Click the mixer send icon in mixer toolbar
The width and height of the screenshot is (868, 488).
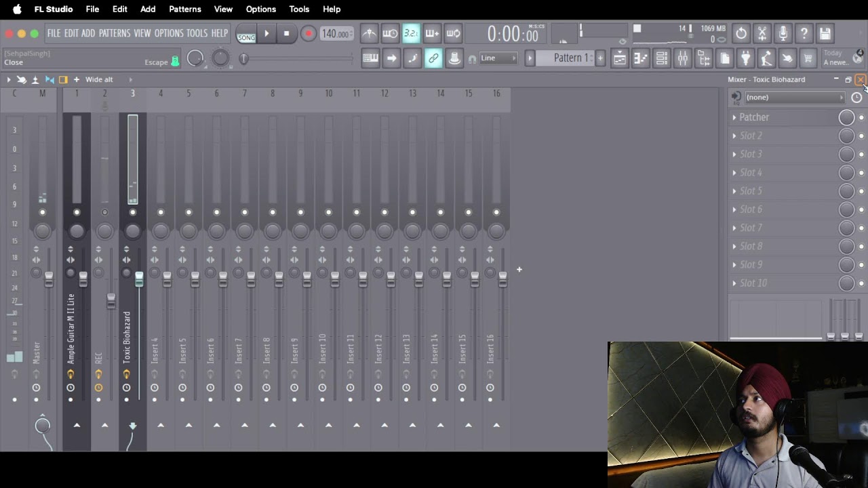click(x=35, y=79)
